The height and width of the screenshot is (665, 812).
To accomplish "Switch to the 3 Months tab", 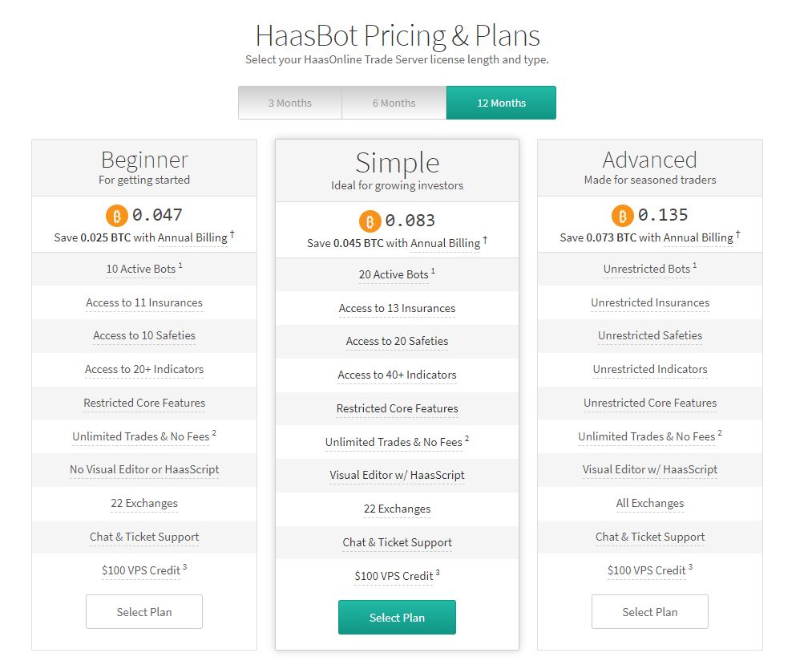I will (289, 103).
